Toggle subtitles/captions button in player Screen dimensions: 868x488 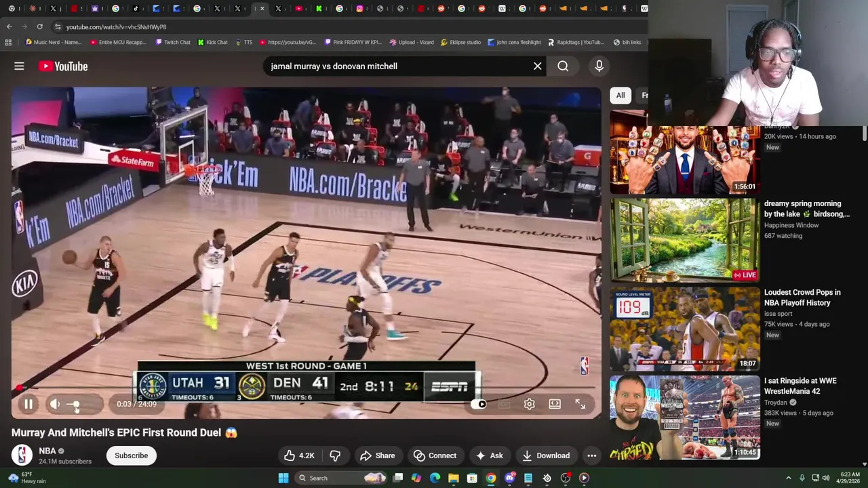(x=504, y=404)
